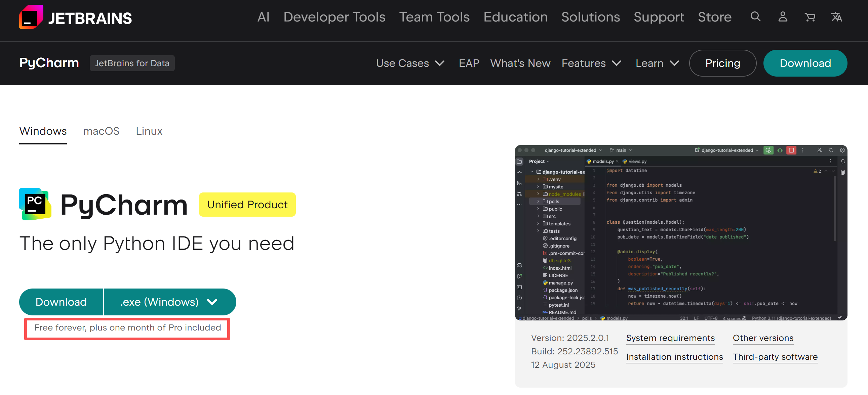Click the JetBrains for Data badge

pos(132,63)
